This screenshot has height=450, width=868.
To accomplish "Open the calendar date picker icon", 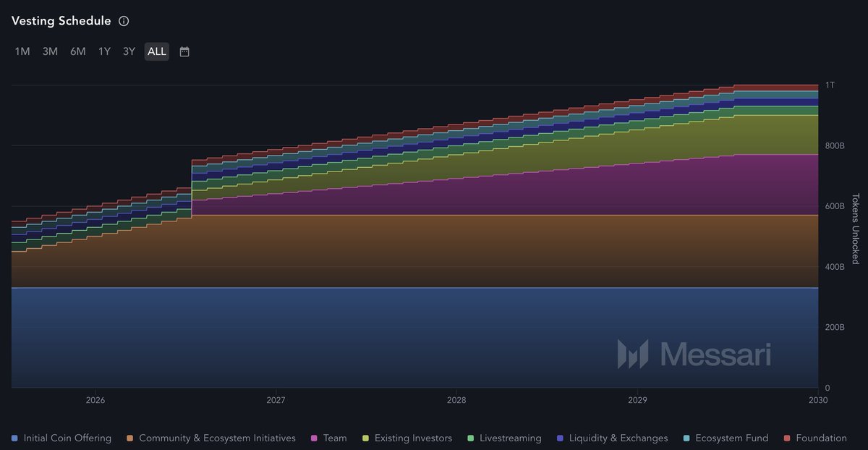I will 184,51.
